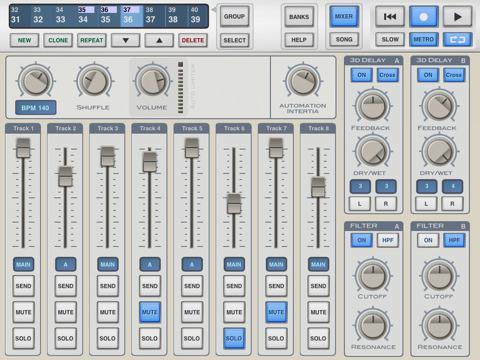Open Track 8 MAIN output selector
Image resolution: width=480 pixels, height=360 pixels.
[x=318, y=264]
